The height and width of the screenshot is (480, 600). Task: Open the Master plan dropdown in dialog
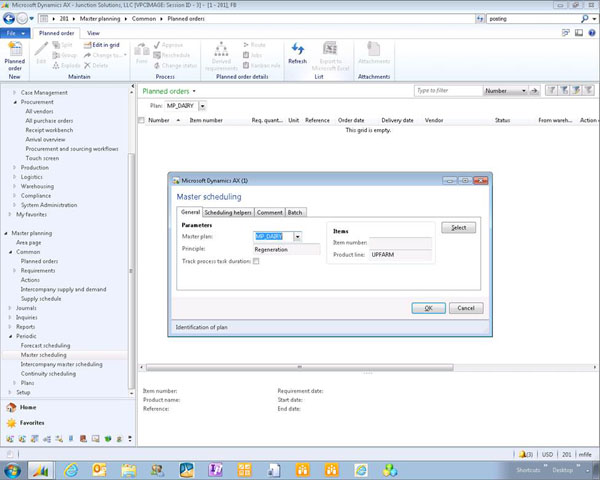coord(297,237)
